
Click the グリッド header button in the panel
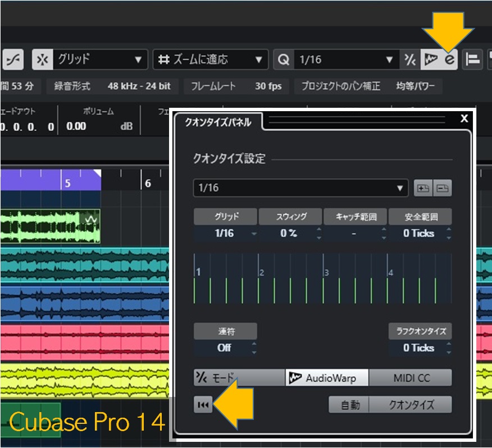tap(226, 217)
